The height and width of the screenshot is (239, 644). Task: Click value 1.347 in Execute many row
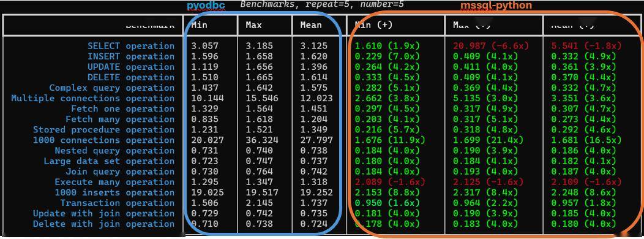click(259, 182)
